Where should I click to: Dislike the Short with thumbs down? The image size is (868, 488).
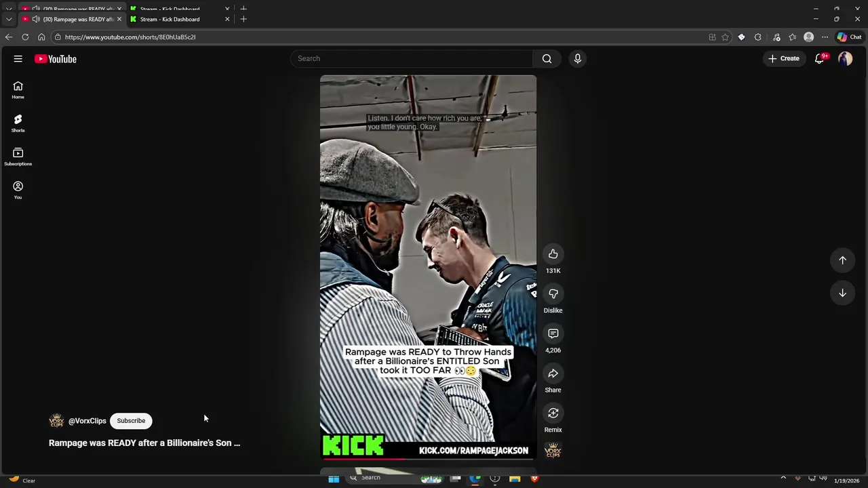click(553, 293)
